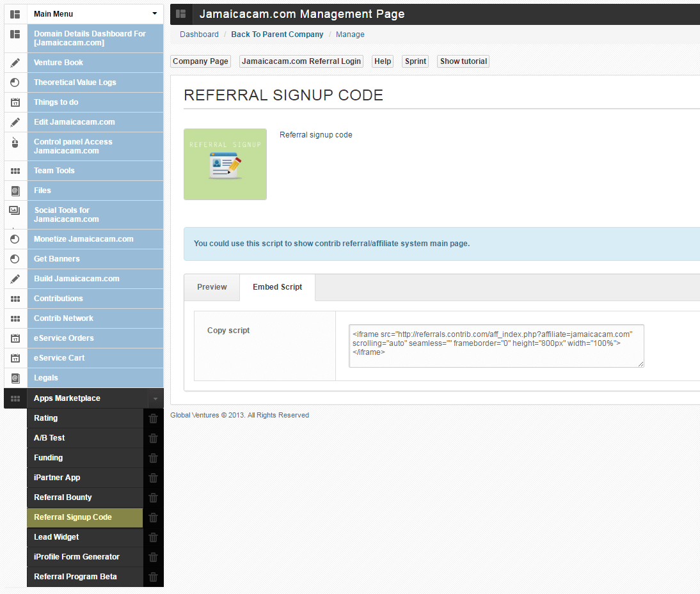The width and height of the screenshot is (700, 594).
Task: Delete Referral Program Beta via trash icon
Action: [x=153, y=577]
